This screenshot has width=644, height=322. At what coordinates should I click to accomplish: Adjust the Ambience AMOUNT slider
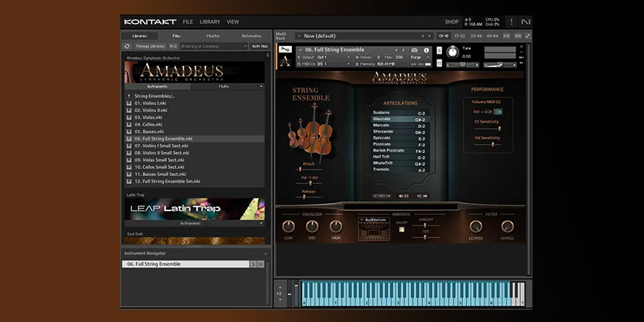426,225
